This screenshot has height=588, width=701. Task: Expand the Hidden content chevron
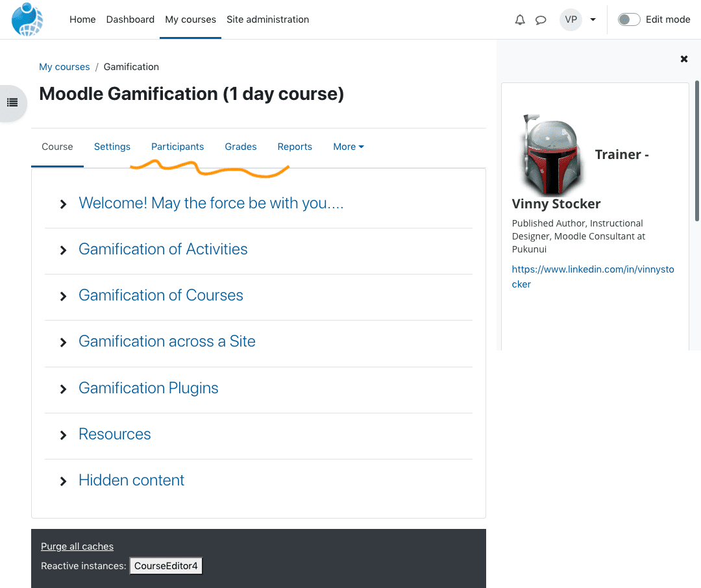[x=63, y=481]
